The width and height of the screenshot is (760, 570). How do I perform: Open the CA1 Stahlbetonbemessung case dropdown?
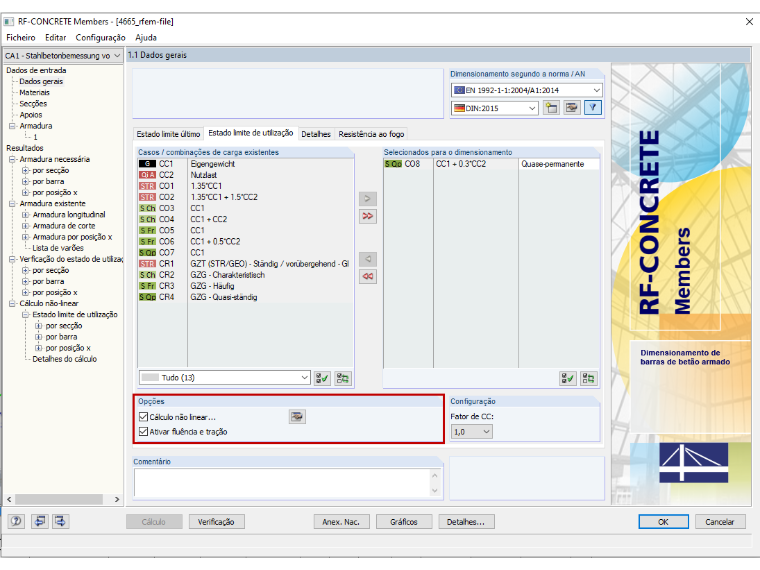63,56
